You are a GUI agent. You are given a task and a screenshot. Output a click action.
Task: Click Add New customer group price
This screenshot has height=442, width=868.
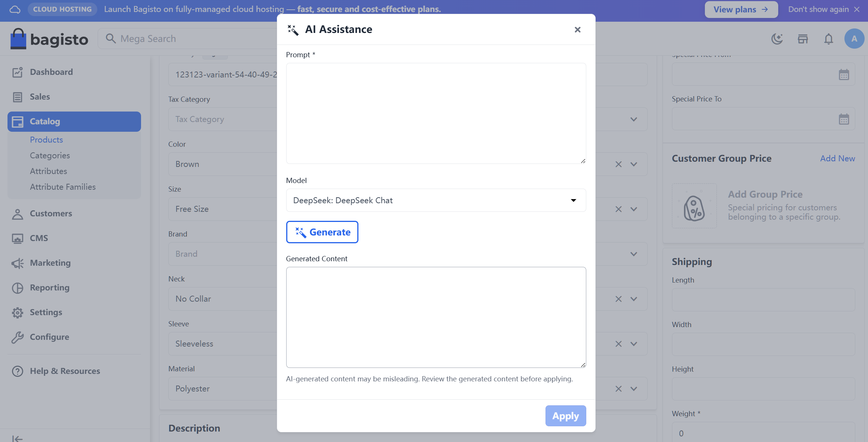837,158
